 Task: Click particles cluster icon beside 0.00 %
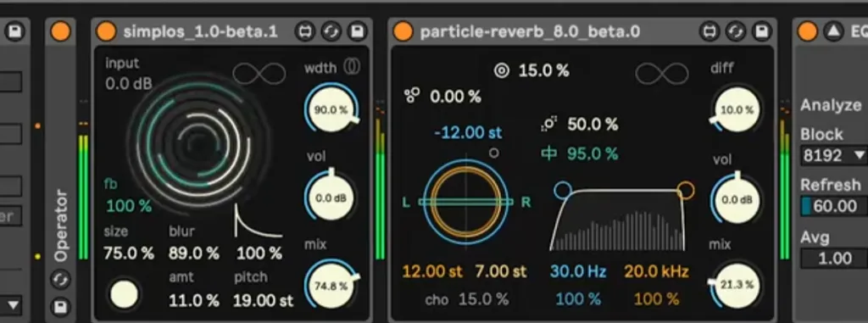pyautogui.click(x=411, y=96)
